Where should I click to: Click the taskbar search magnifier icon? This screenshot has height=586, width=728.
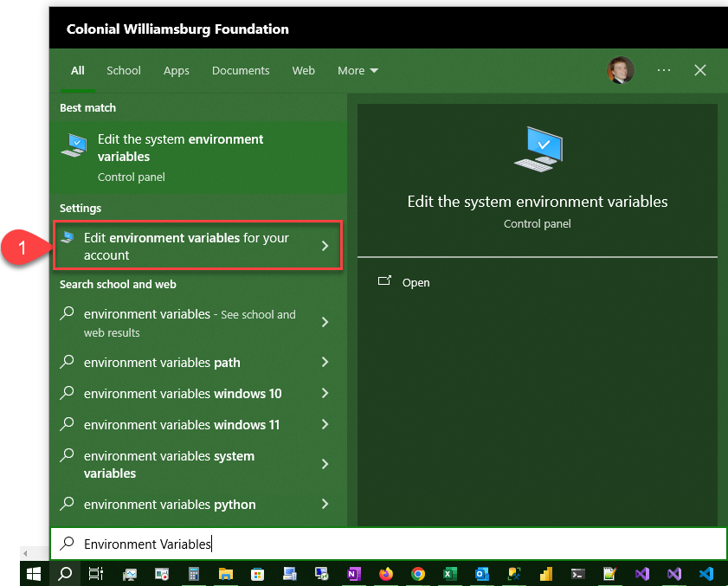[65, 575]
